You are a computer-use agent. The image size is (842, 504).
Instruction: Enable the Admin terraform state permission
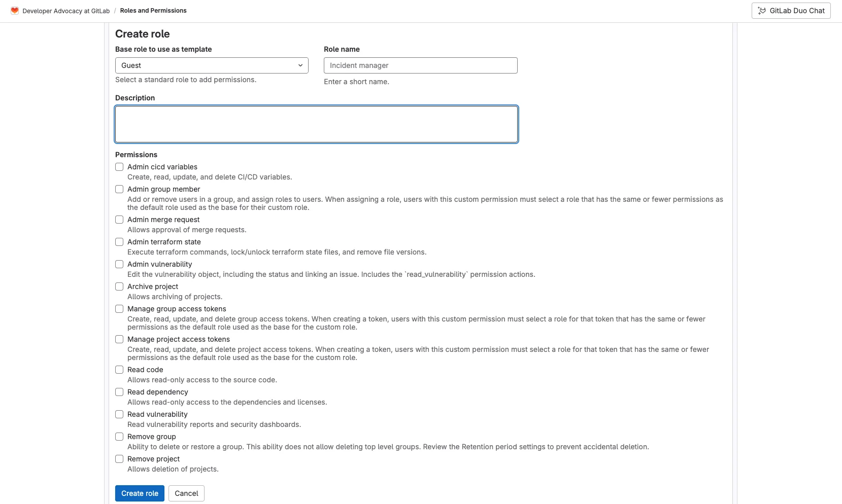tap(119, 242)
